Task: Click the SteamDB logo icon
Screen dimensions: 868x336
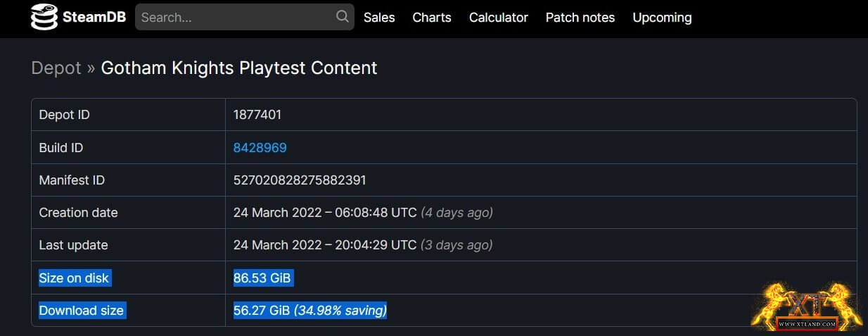Action: (x=44, y=18)
